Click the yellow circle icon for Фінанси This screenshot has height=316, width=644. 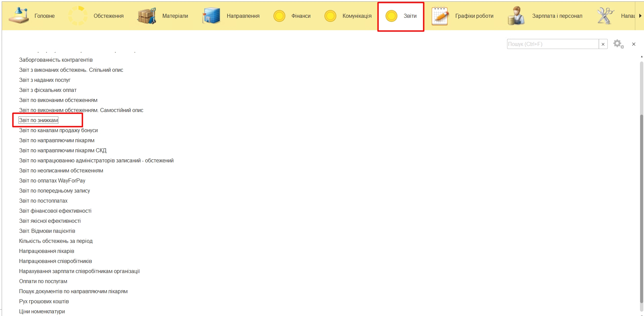point(279,16)
